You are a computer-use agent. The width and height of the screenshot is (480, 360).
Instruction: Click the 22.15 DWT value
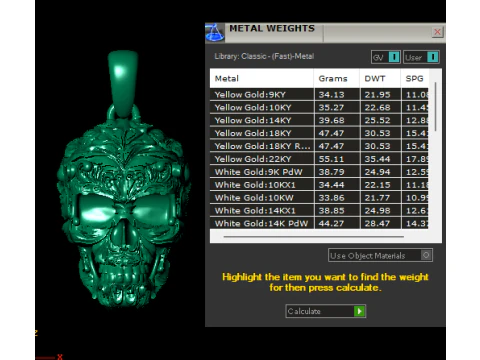point(377,185)
